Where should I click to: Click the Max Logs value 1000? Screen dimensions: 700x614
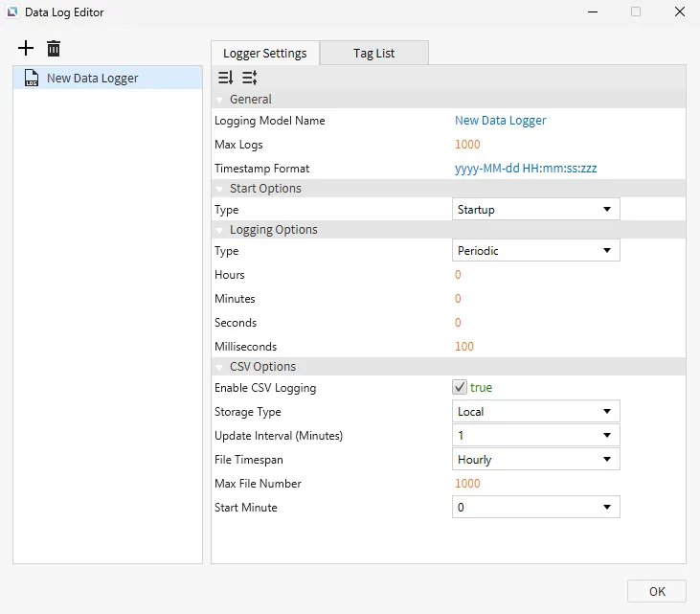coord(467,145)
